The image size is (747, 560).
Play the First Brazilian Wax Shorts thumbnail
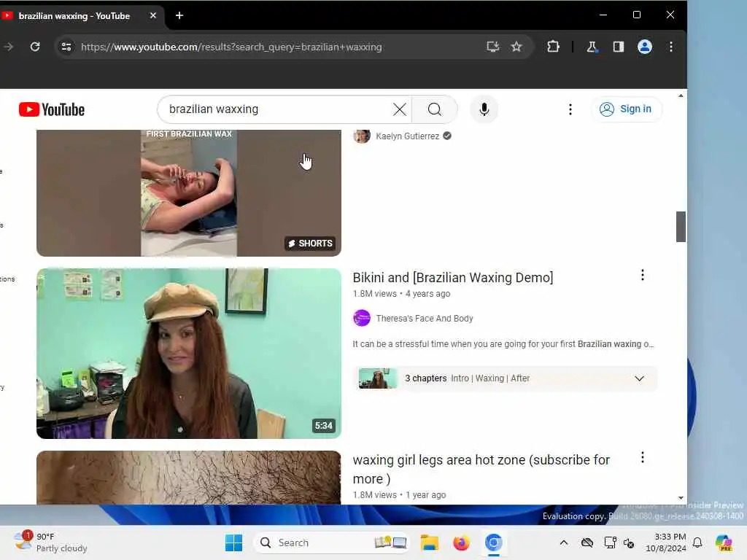[189, 192]
